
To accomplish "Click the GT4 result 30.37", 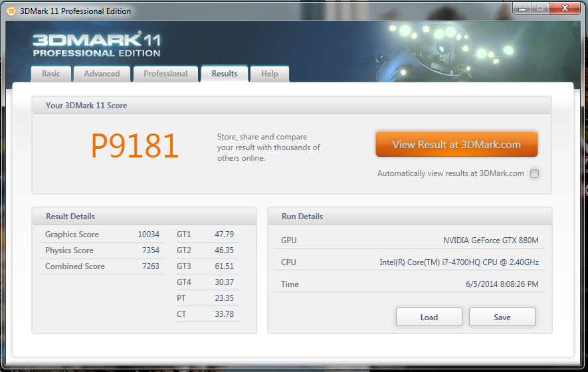I will 225,282.
